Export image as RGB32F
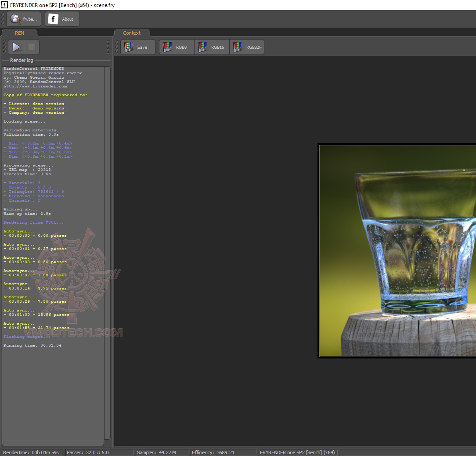Viewport: 476px width, 456px height. pos(247,47)
